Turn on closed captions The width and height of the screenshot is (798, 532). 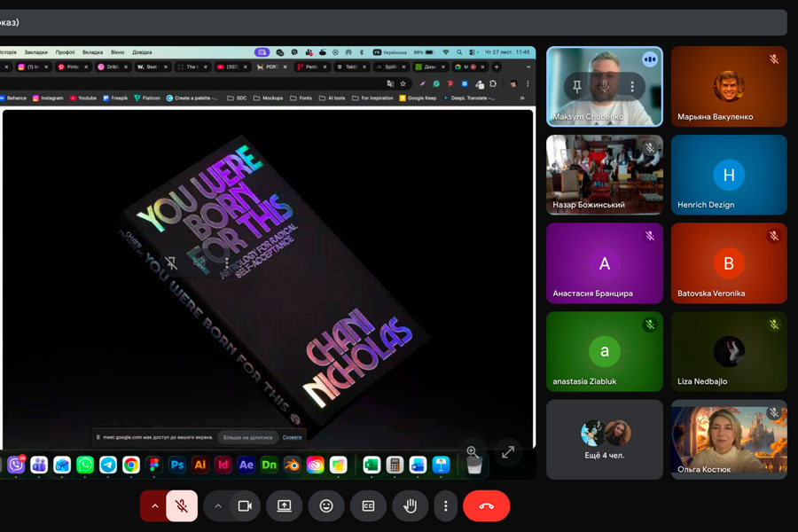[368, 505]
